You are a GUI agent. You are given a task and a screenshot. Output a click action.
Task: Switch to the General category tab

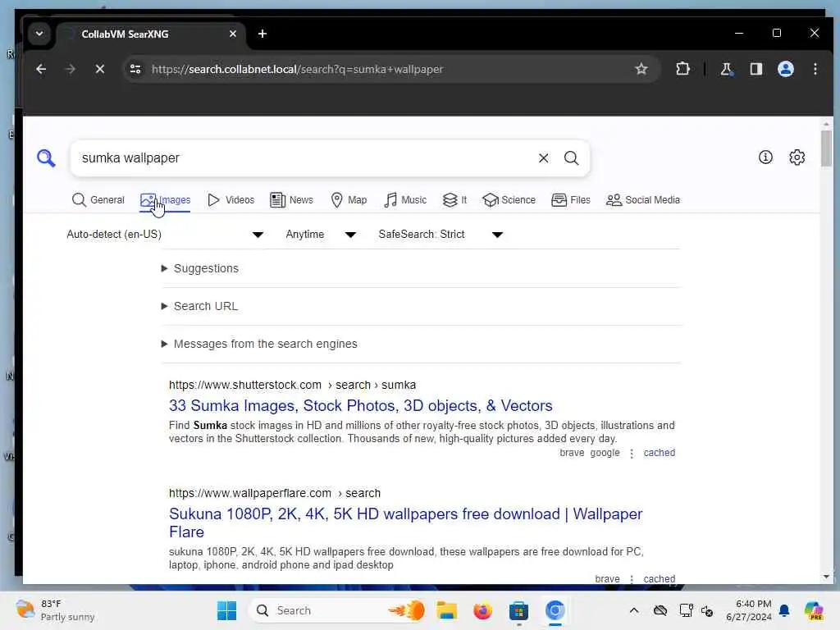click(98, 200)
